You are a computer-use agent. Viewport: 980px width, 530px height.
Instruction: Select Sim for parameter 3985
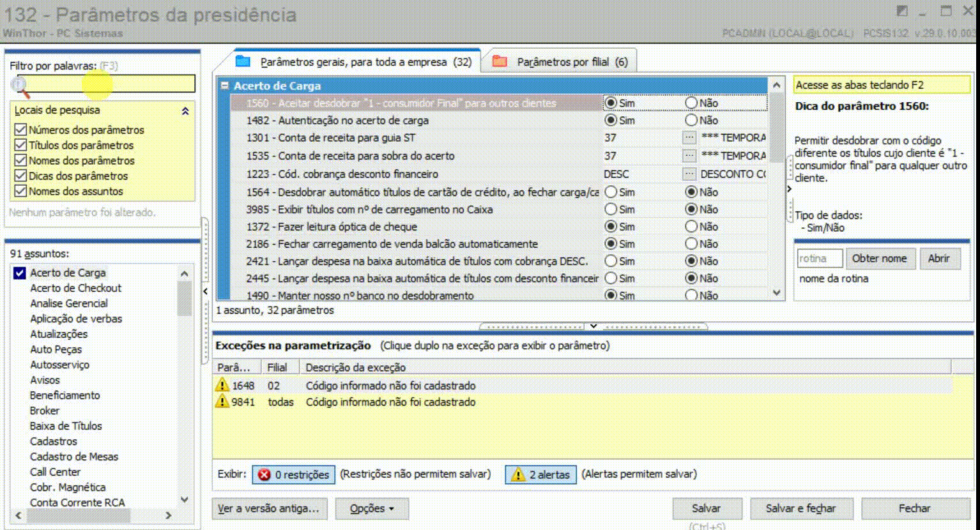(x=611, y=209)
